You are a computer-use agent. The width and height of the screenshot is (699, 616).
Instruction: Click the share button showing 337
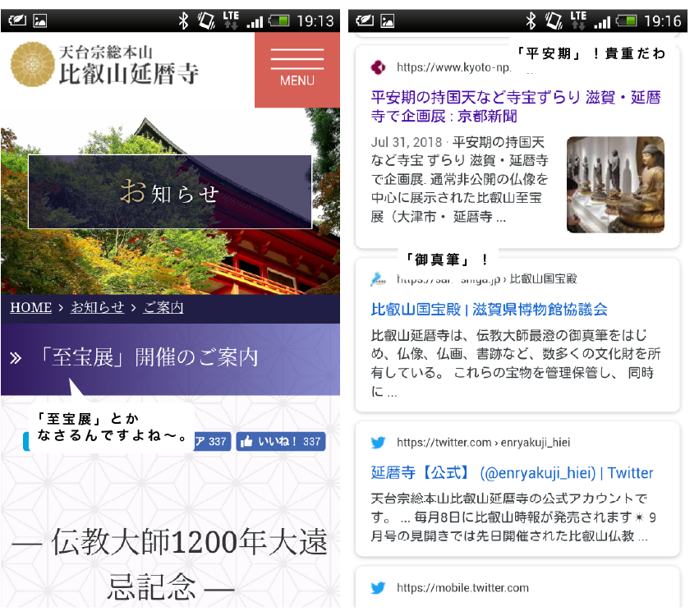(x=212, y=441)
